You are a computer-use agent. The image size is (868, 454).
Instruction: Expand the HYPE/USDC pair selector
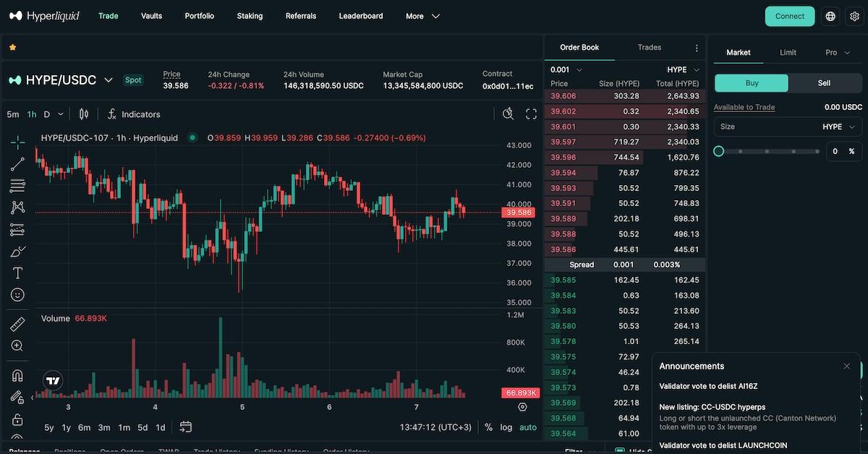[109, 80]
